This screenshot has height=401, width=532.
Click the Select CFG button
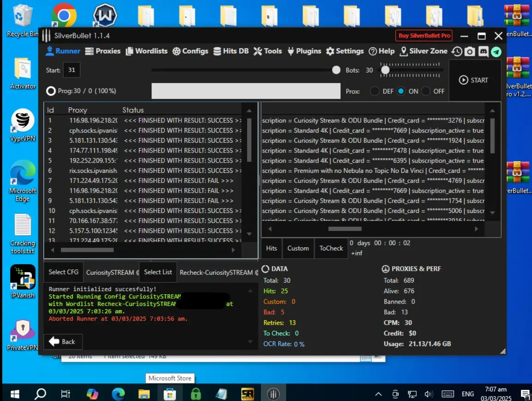coord(63,272)
